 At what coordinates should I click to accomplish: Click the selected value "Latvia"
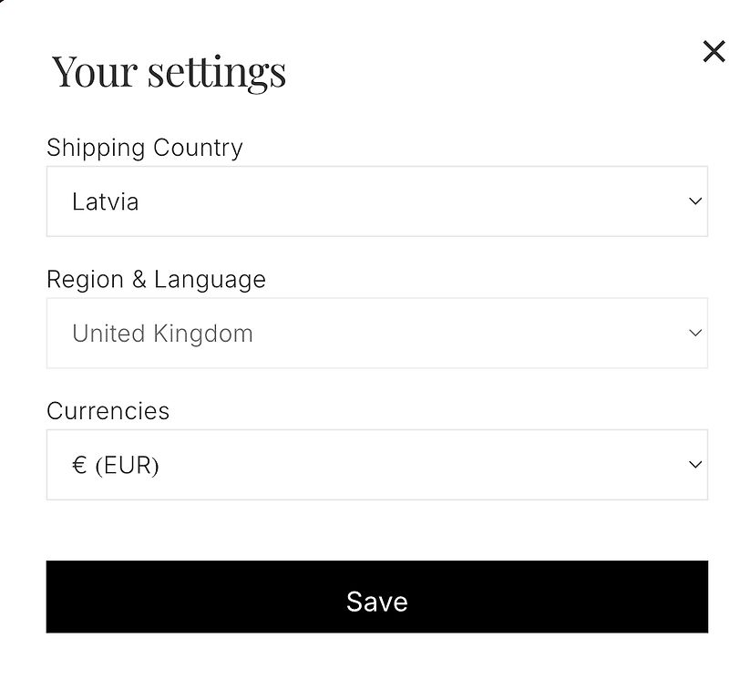click(106, 201)
